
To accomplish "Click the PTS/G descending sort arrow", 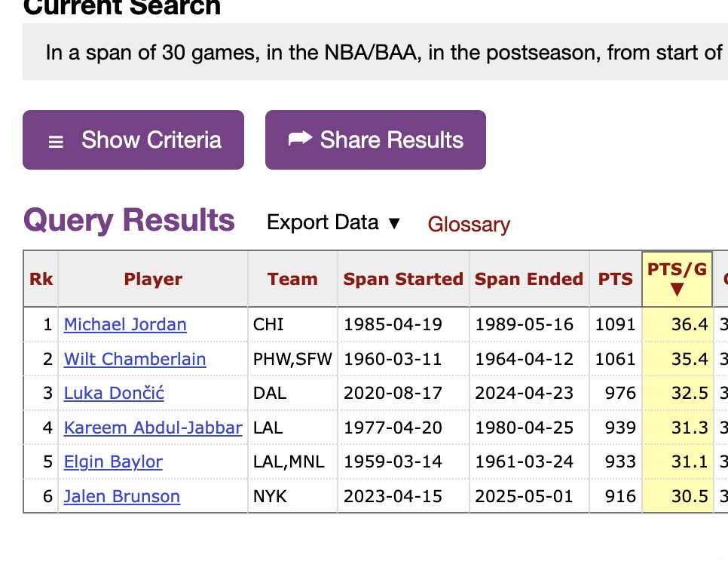I will tap(676, 290).
